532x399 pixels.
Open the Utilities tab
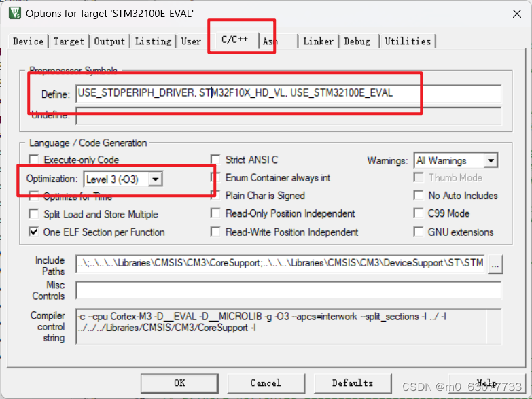(408, 41)
